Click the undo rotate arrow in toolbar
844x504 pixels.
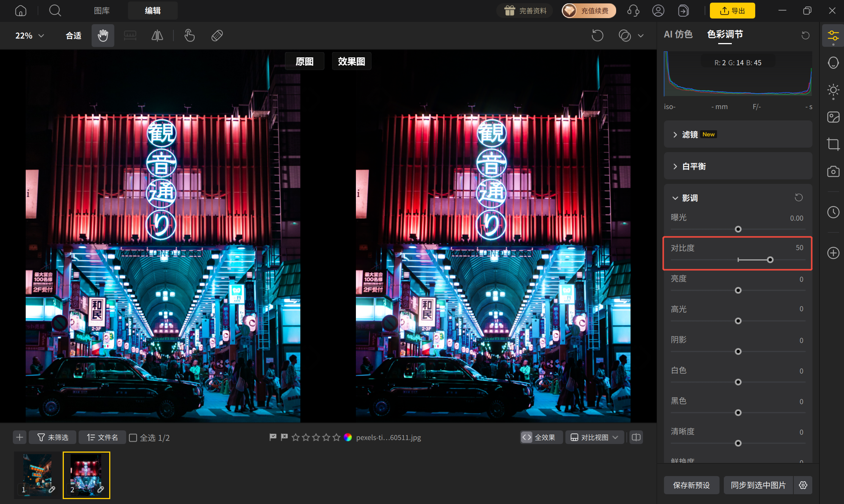coord(597,35)
